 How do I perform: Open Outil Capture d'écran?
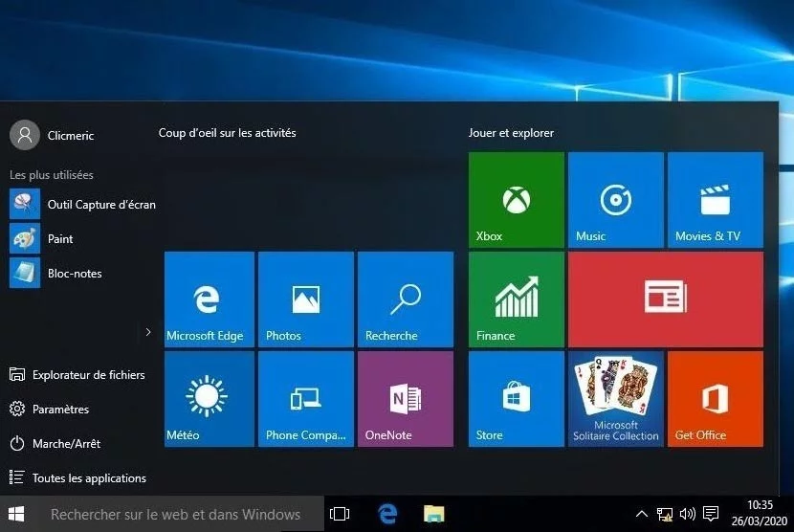pyautogui.click(x=82, y=204)
